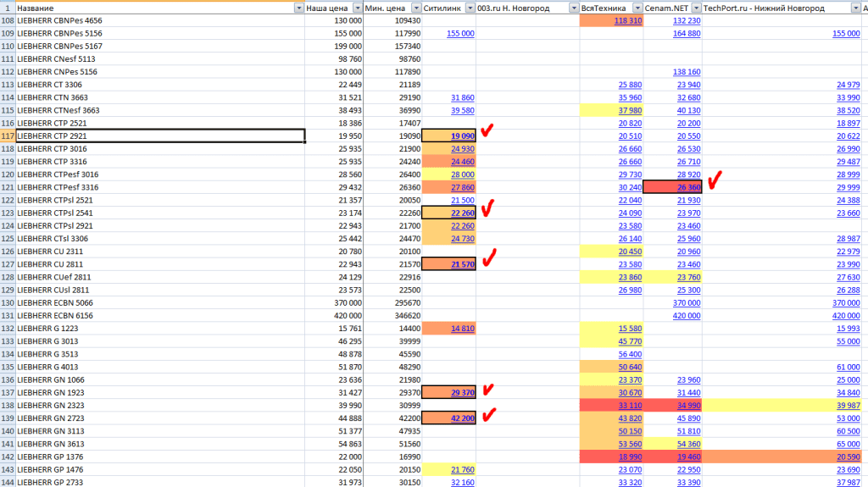Viewport: 868px width, 487px height.
Task: Open the 003.ru Н. Новгород filter dropdown
Action: 574,8
